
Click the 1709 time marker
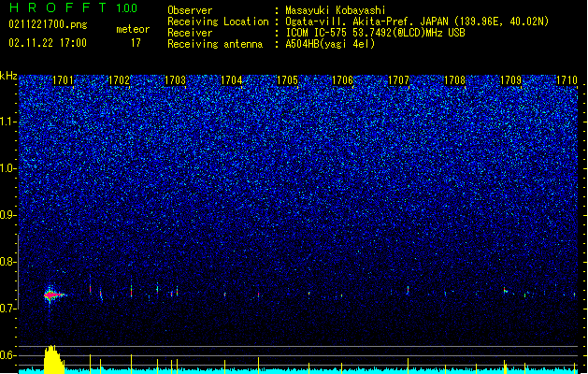(510, 80)
